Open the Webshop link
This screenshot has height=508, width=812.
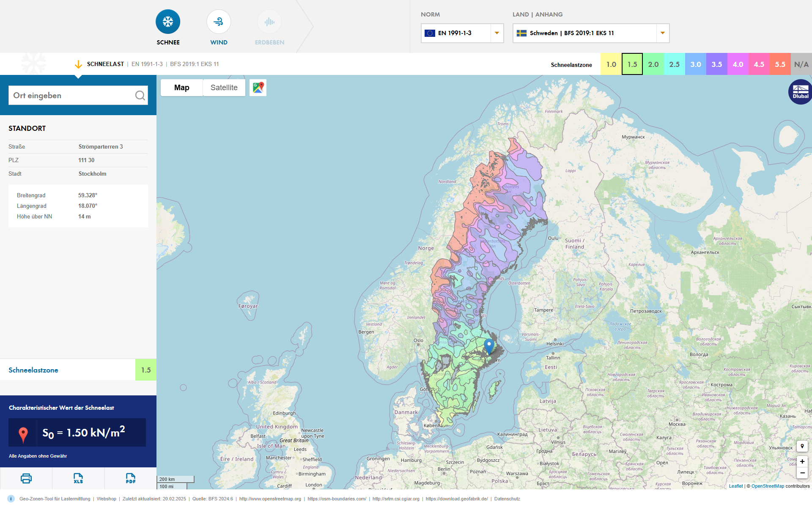coord(107,499)
